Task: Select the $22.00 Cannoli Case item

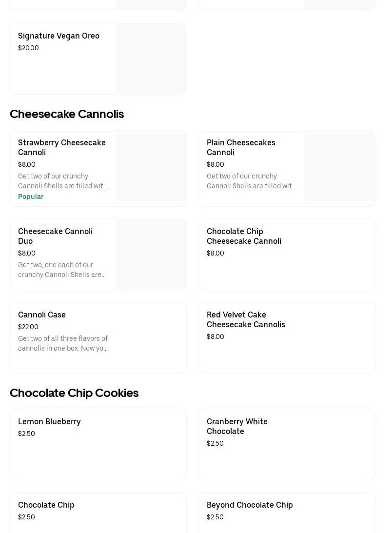Action: pyautogui.click(x=42, y=315)
